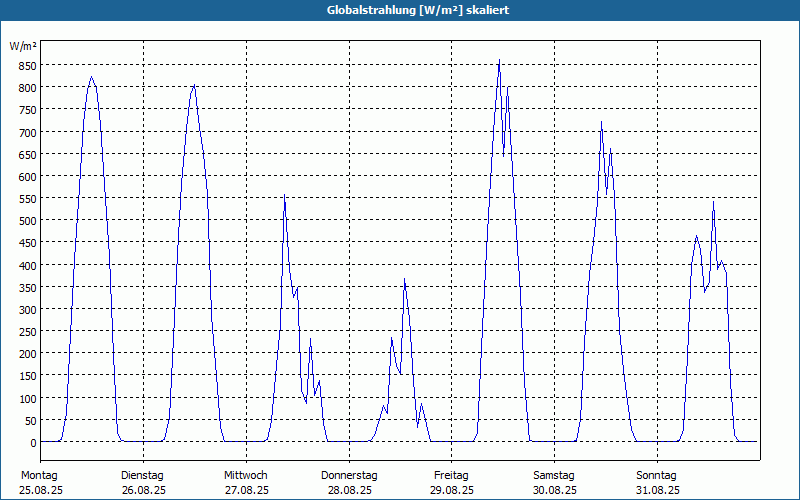Viewport: 800px width, 500px height.
Task: Click Monday's radiation curve peak
Action: click(x=91, y=77)
